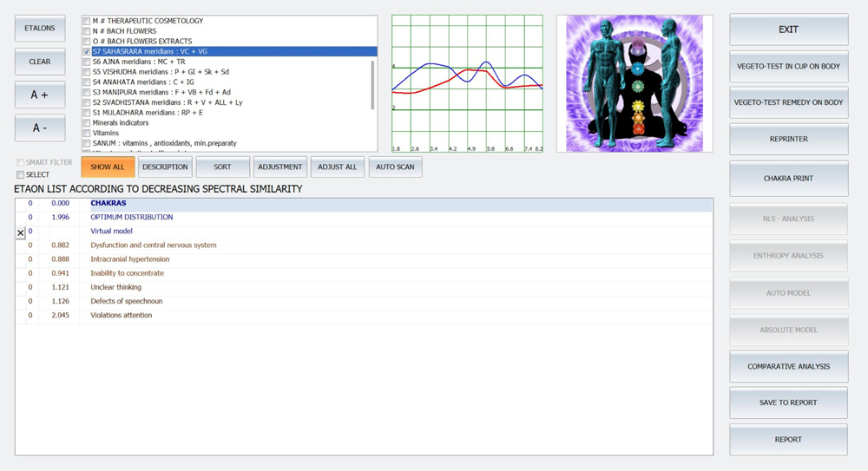This screenshot has height=471, width=868.
Task: Select Dysfunction and central nervous system row
Action: pyautogui.click(x=364, y=245)
